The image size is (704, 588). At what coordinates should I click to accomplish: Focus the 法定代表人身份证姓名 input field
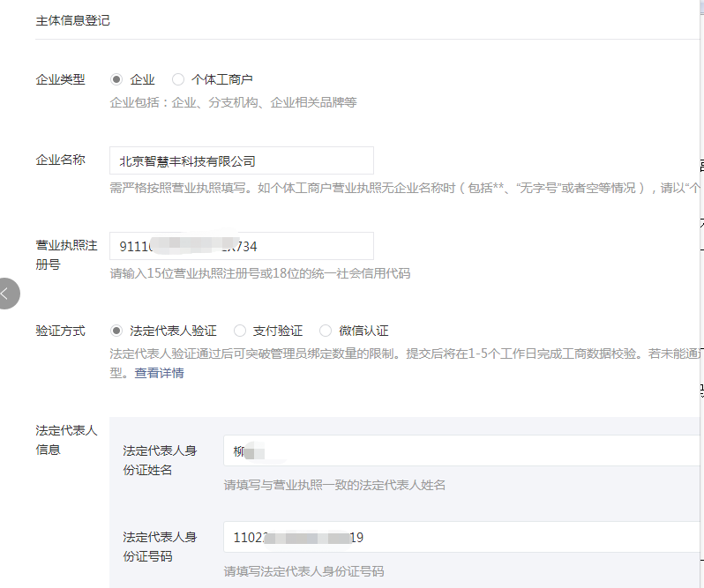pos(461,450)
